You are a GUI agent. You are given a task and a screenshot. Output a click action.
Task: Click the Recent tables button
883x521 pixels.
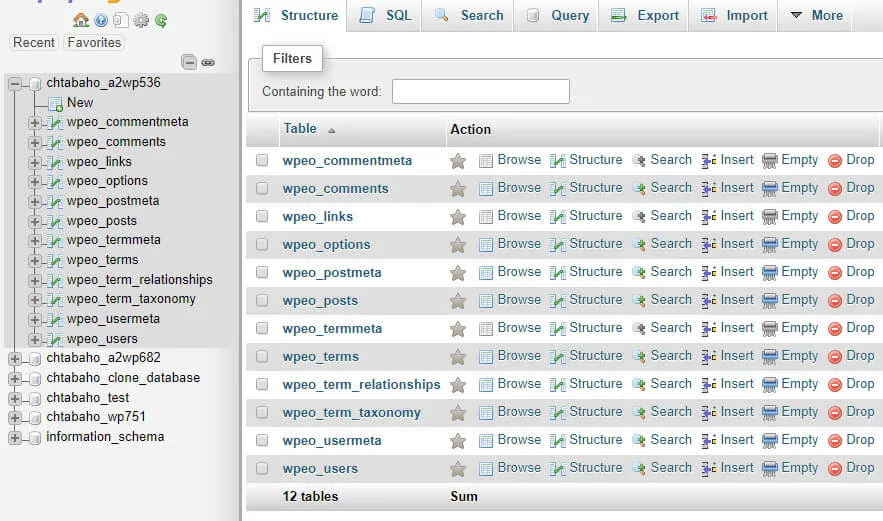[34, 42]
